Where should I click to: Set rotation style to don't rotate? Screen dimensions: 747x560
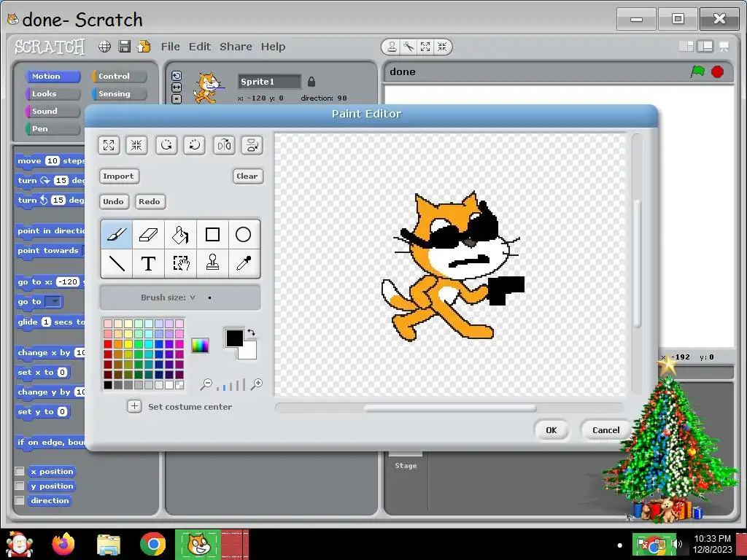pos(177,98)
